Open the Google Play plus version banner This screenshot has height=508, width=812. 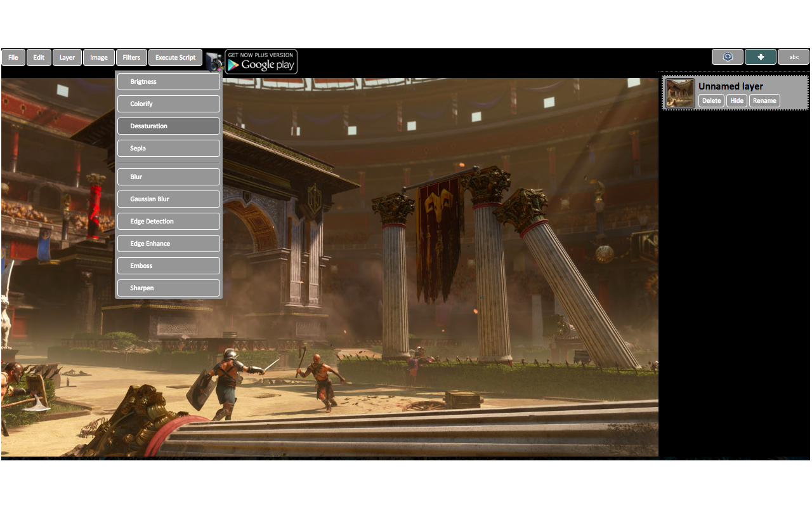click(261, 62)
